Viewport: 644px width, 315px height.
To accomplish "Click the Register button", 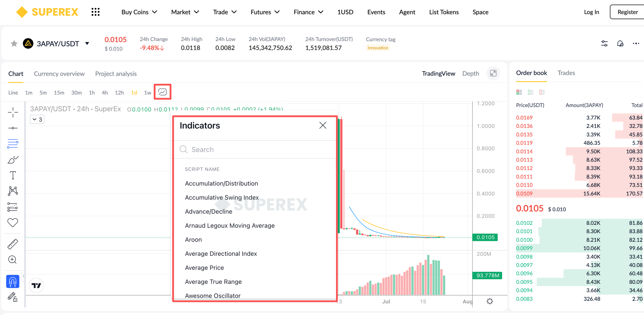I will [627, 12].
